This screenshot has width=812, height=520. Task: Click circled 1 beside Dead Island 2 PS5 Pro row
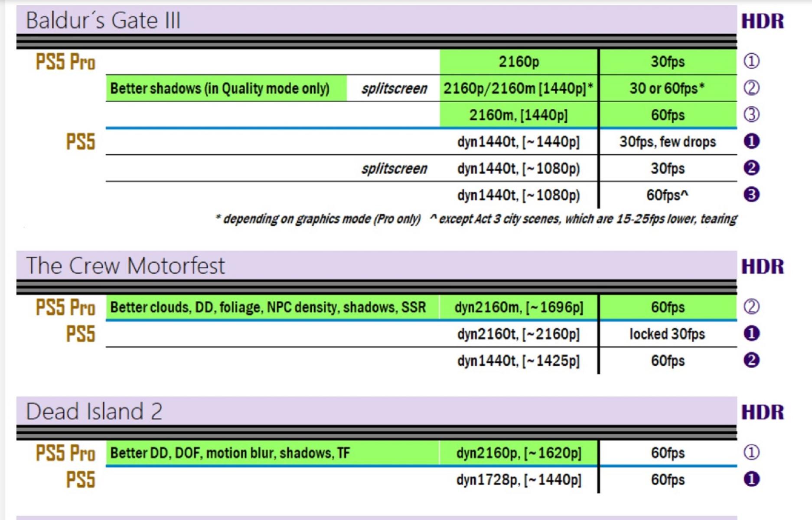pos(751,453)
